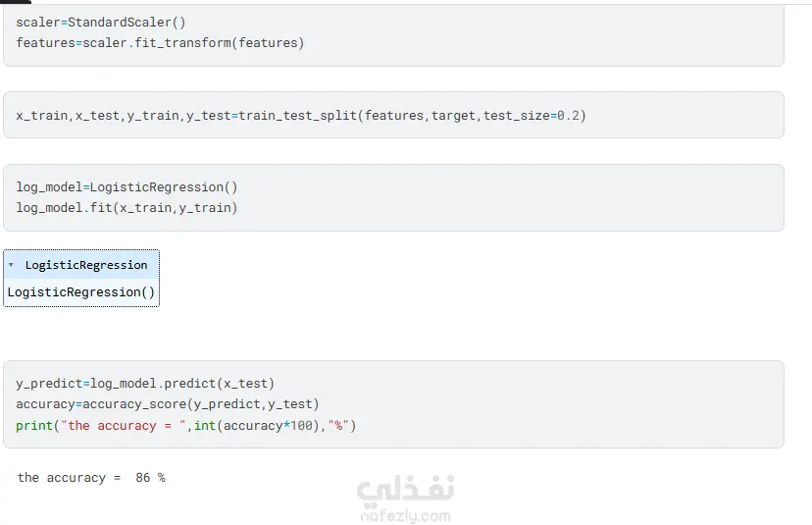Collapse the LogisticRegression estimator triangle
Viewport: 812px width, 525px height.
tap(11, 265)
